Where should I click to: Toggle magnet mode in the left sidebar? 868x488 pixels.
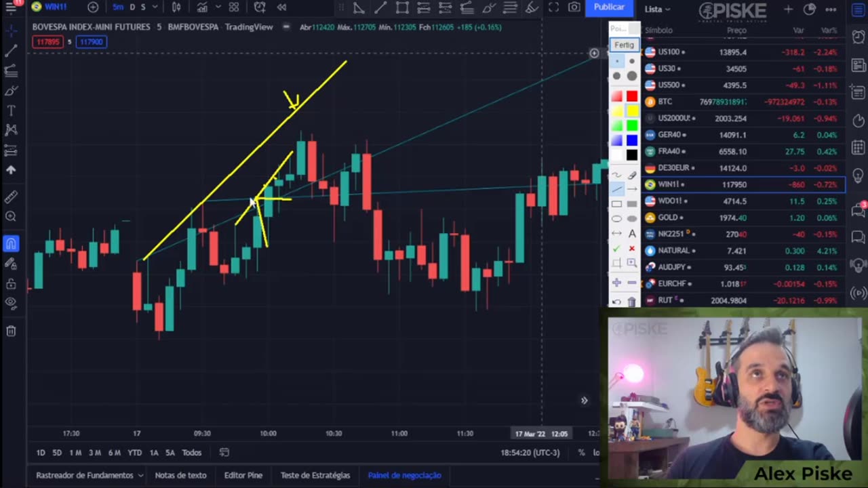click(11, 243)
